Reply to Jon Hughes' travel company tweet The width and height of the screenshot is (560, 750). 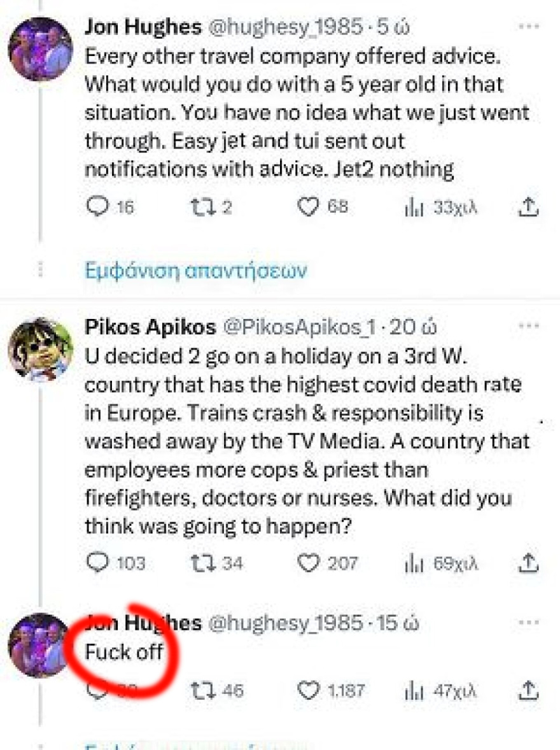(97, 207)
